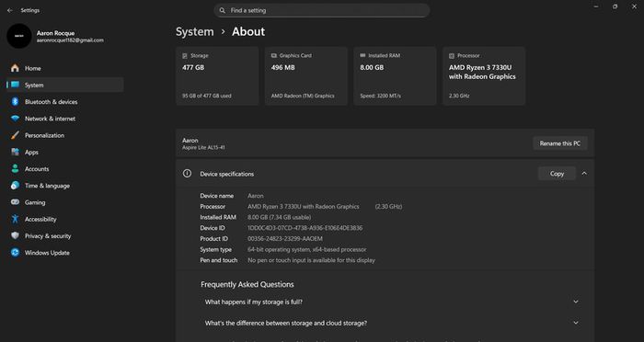
Task: Open Personalization settings
Action: point(64,135)
